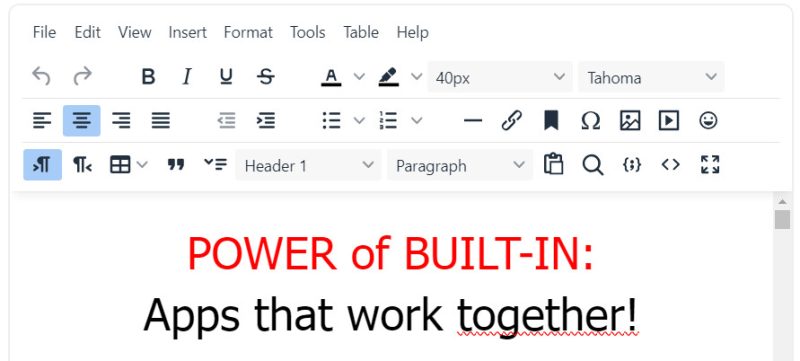Align text left
The width and height of the screenshot is (800, 361).
tap(42, 120)
